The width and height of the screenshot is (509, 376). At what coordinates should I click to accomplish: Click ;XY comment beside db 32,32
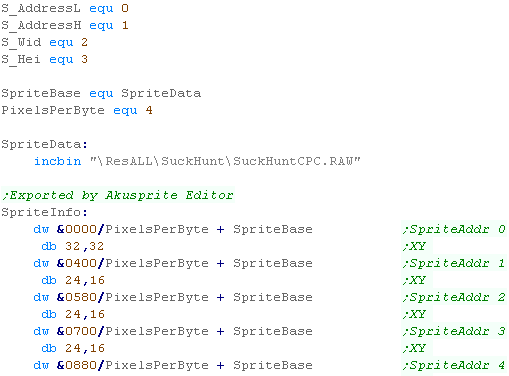click(x=414, y=246)
